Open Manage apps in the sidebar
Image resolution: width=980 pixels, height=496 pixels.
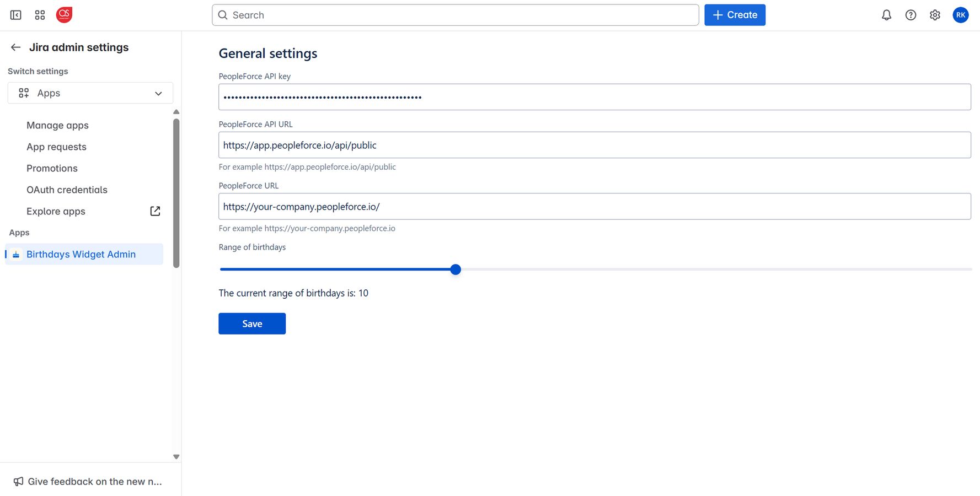[x=57, y=125]
